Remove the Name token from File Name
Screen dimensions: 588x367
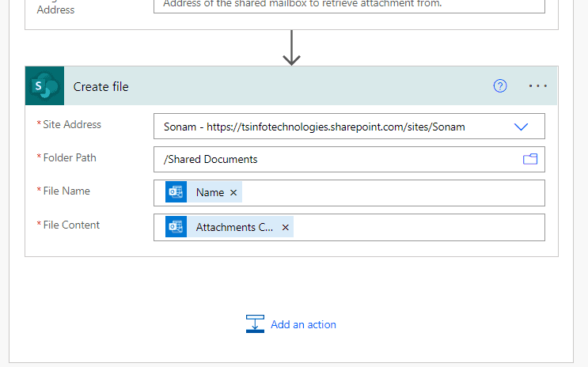233,192
